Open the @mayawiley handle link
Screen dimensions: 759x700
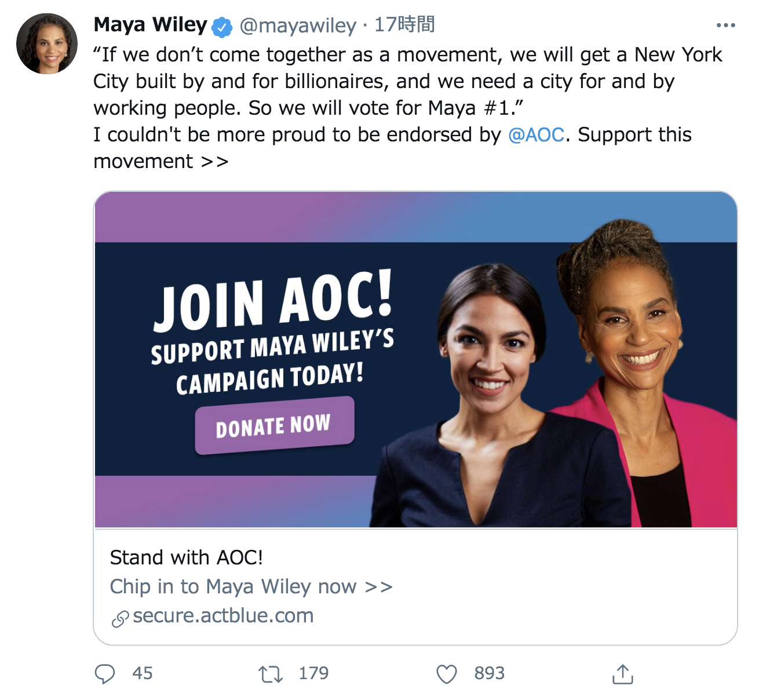[298, 25]
